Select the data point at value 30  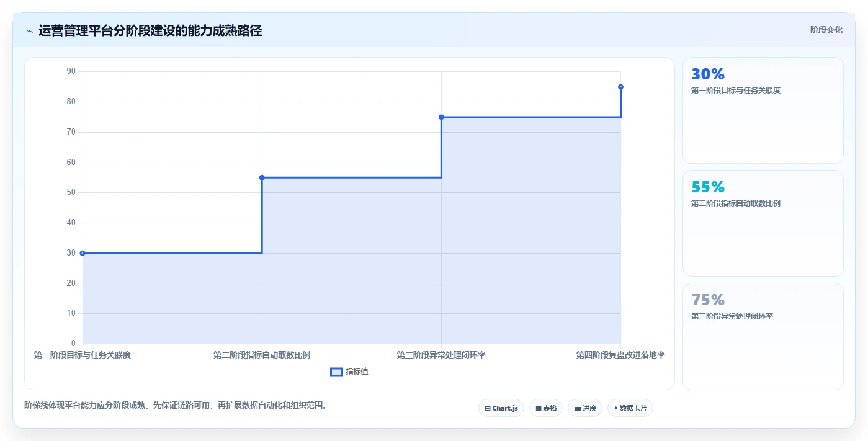click(83, 253)
